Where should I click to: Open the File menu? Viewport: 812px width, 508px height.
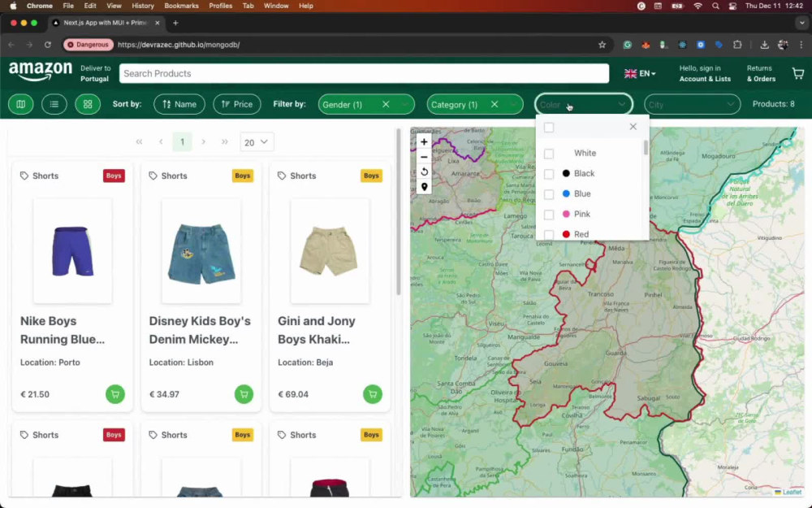(68, 6)
